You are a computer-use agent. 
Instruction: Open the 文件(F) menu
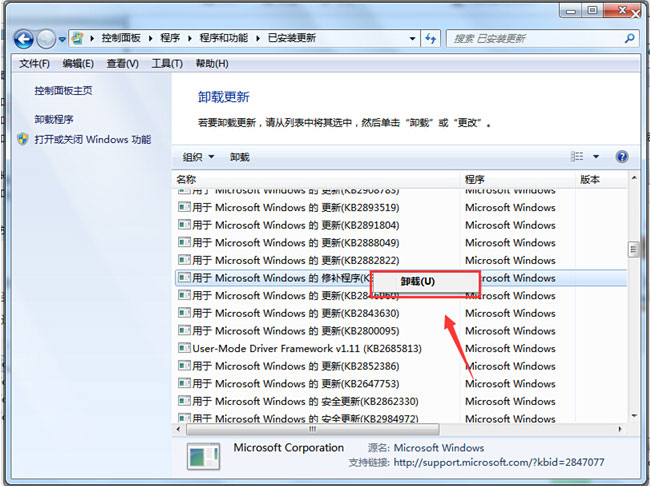(x=34, y=63)
